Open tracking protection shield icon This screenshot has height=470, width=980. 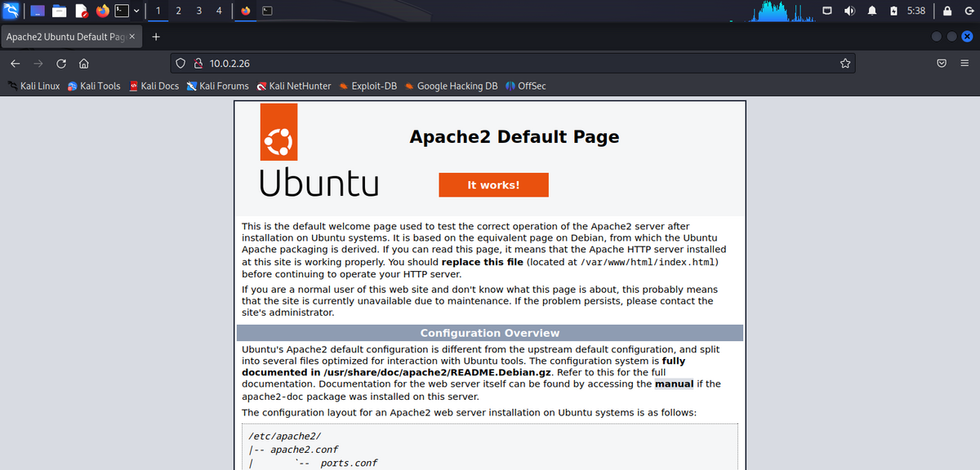click(182, 63)
